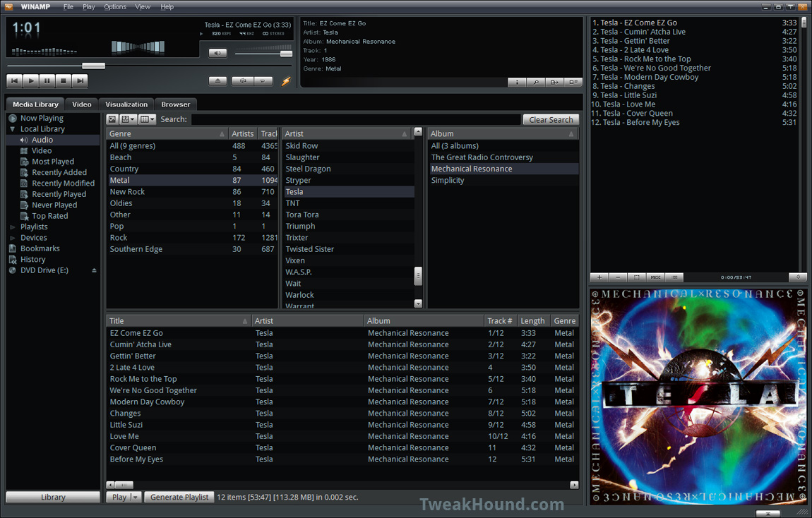Open the View menu
The height and width of the screenshot is (518, 812).
coord(143,7)
